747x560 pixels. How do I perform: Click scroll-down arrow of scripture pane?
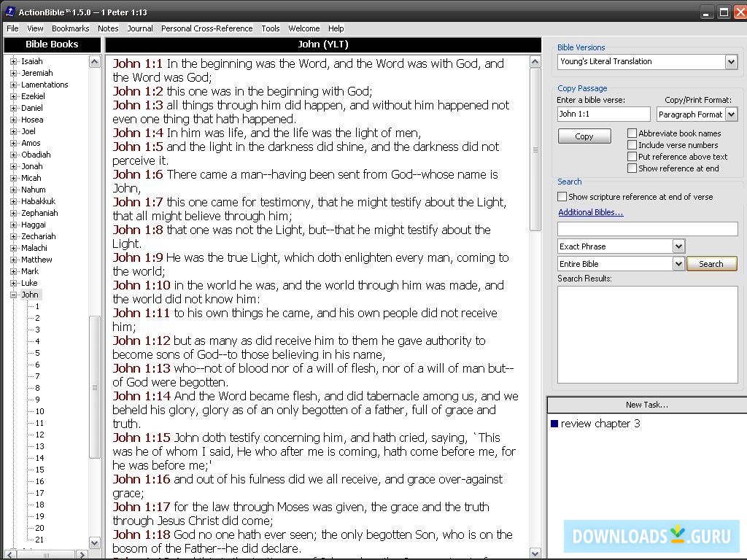tap(535, 554)
